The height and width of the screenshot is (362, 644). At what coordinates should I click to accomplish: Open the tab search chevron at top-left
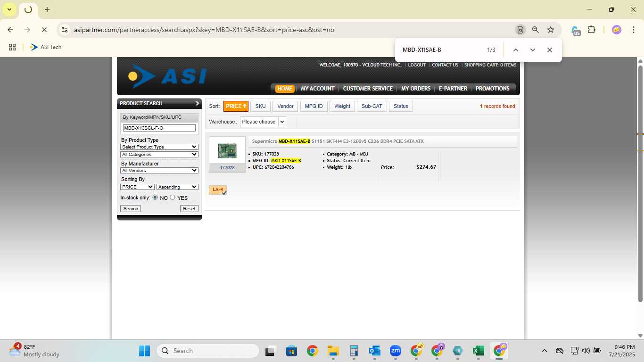(x=9, y=9)
